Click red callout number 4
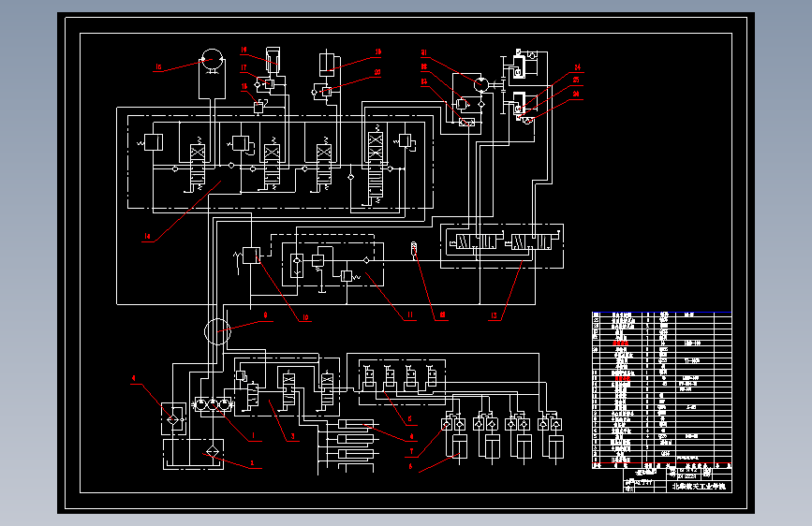Screen dimensions: 812x526 tap(134, 378)
